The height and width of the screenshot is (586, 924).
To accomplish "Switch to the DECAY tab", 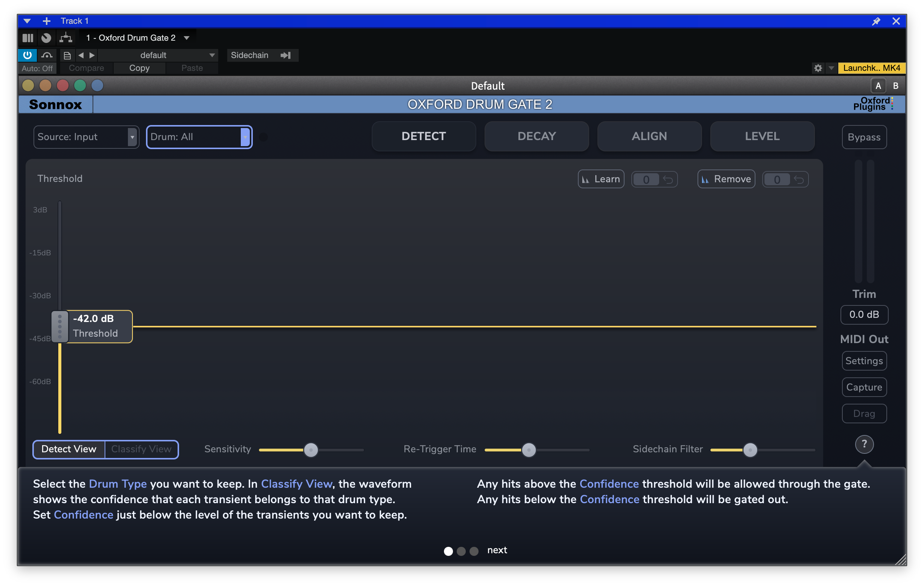I will coord(536,136).
